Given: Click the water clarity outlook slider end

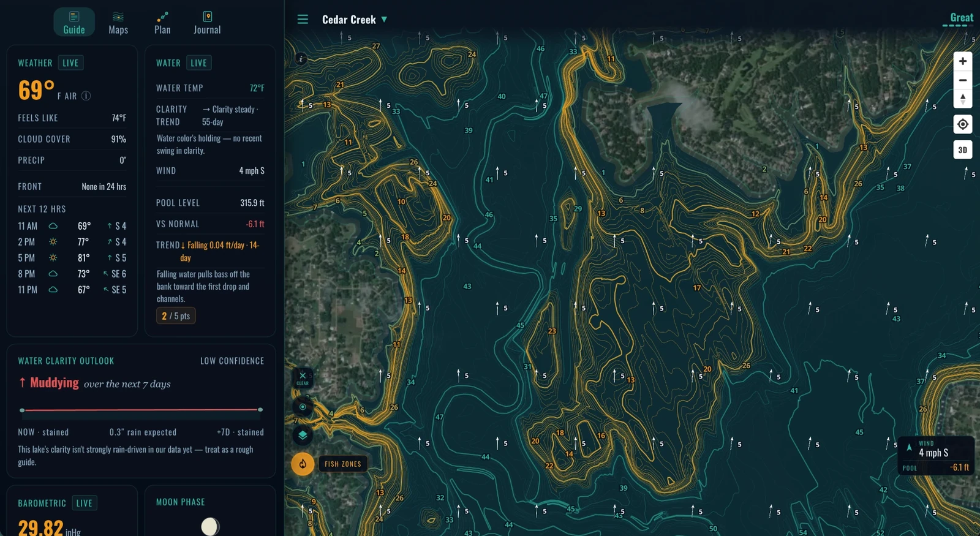Looking at the screenshot, I should pyautogui.click(x=260, y=410).
